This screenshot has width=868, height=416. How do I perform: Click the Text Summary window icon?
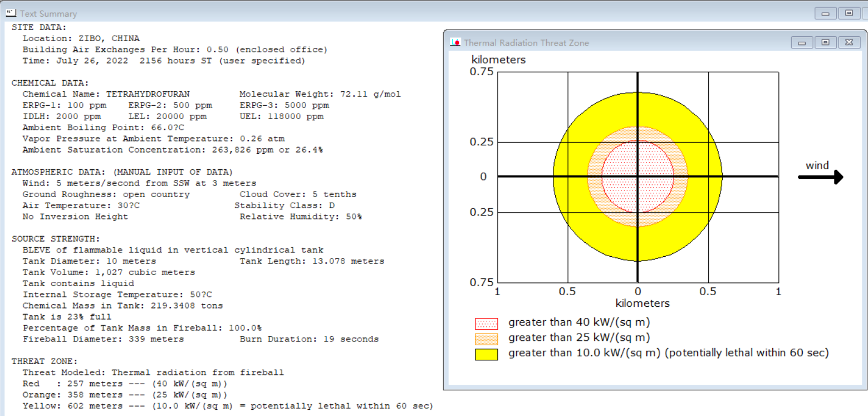(x=11, y=13)
